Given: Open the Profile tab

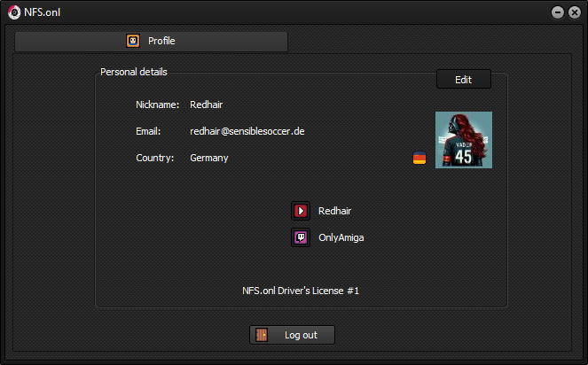Looking at the screenshot, I should (x=151, y=41).
